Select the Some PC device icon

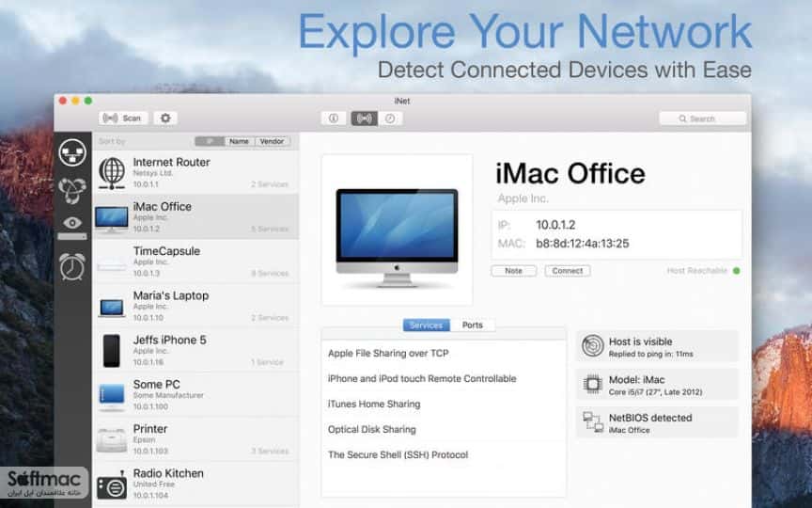(111, 396)
